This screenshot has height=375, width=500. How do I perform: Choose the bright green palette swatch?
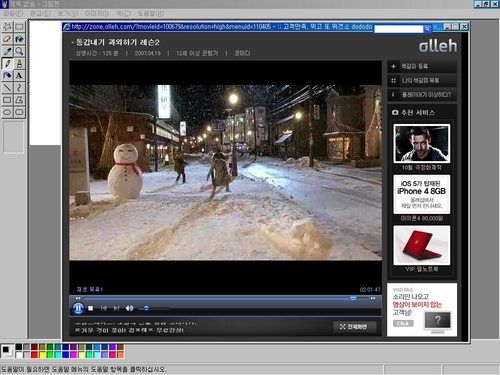(x=50, y=355)
